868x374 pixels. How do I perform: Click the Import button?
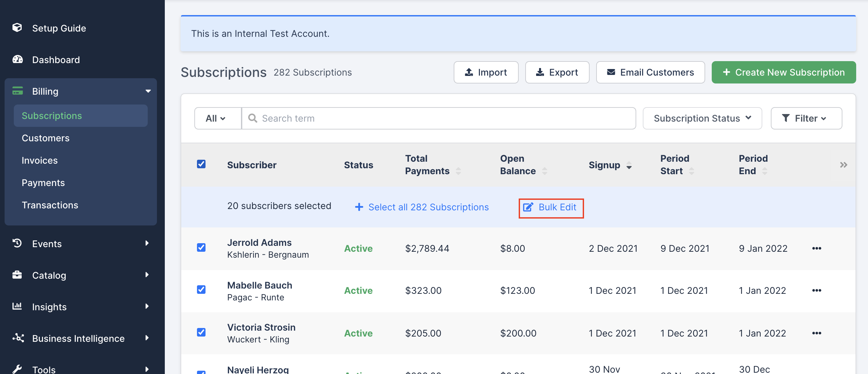[x=486, y=72]
